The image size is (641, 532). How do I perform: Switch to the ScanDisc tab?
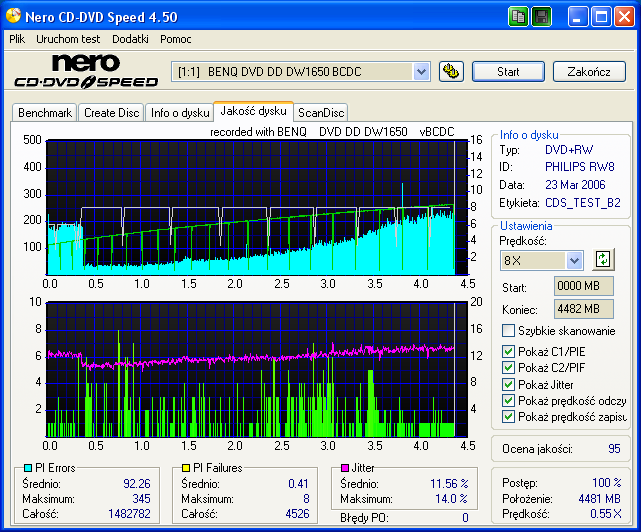pyautogui.click(x=321, y=113)
